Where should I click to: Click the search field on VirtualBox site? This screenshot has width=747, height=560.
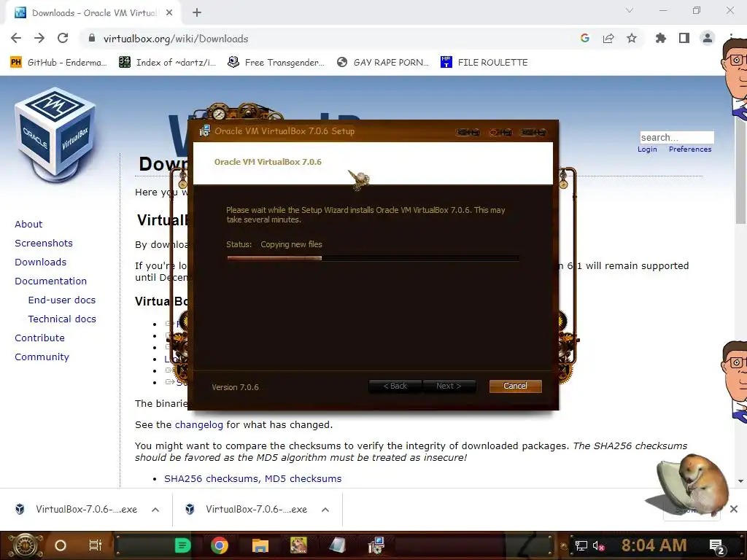(676, 138)
